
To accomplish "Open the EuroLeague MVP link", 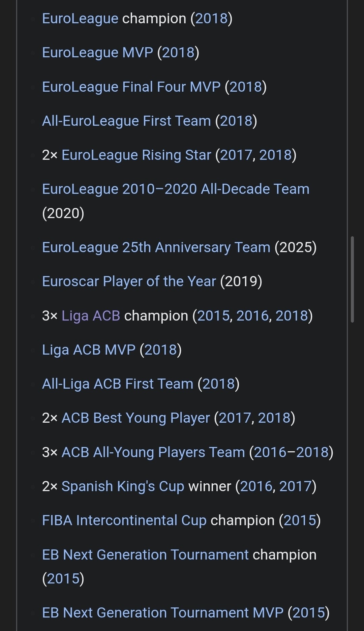I will point(97,53).
